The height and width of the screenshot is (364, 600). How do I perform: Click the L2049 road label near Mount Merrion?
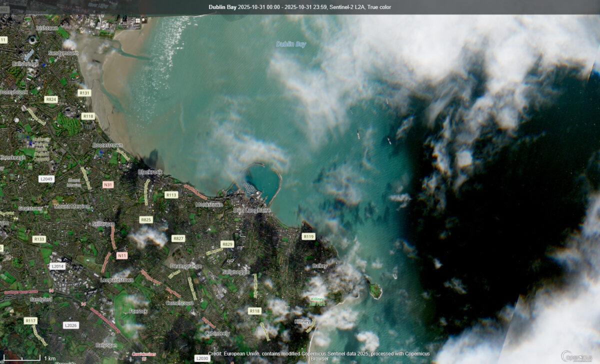47,178
